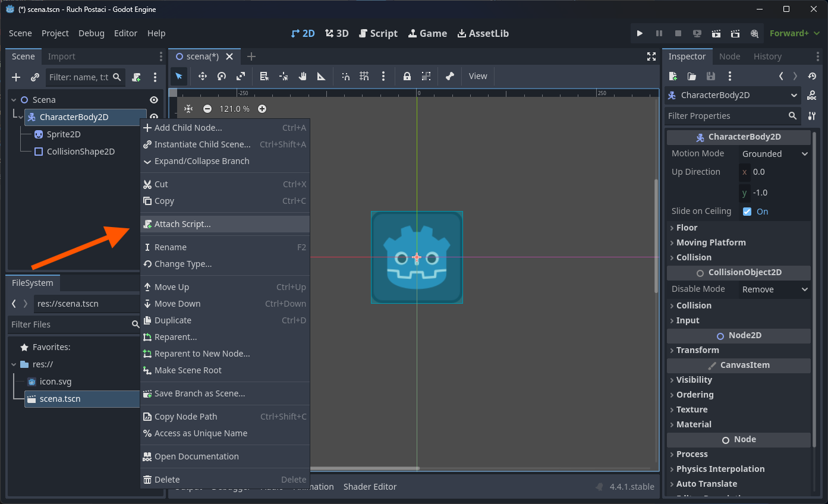This screenshot has height=504, width=828.
Task: Choose Save Branch as Scene... menu entry
Action: (225, 393)
